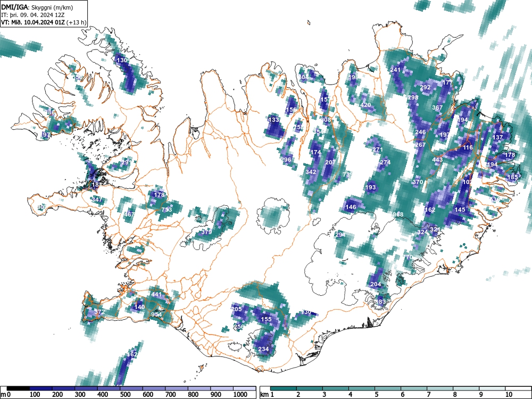Select the map value '324'
The image size is (532, 399).
tap(422, 232)
